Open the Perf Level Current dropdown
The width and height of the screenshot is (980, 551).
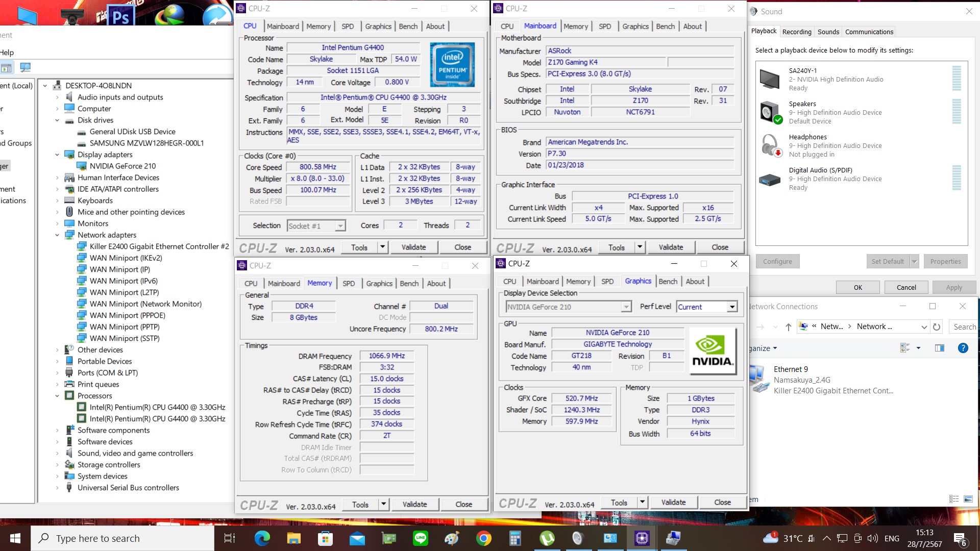click(732, 307)
